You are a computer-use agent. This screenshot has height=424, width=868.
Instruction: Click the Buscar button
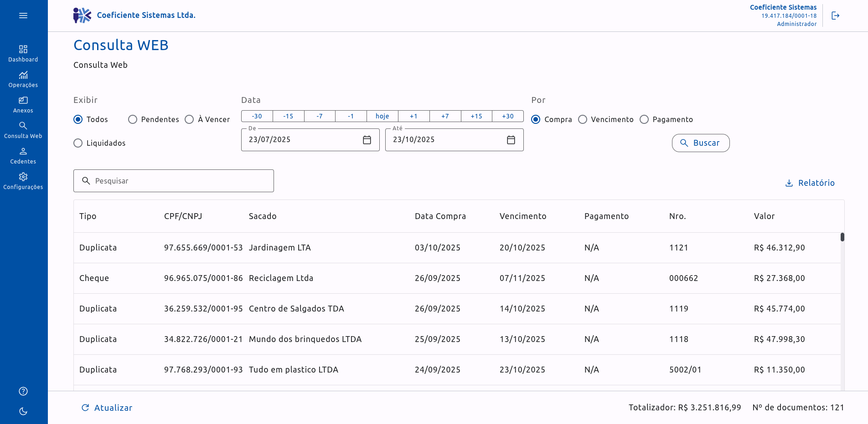pyautogui.click(x=700, y=143)
